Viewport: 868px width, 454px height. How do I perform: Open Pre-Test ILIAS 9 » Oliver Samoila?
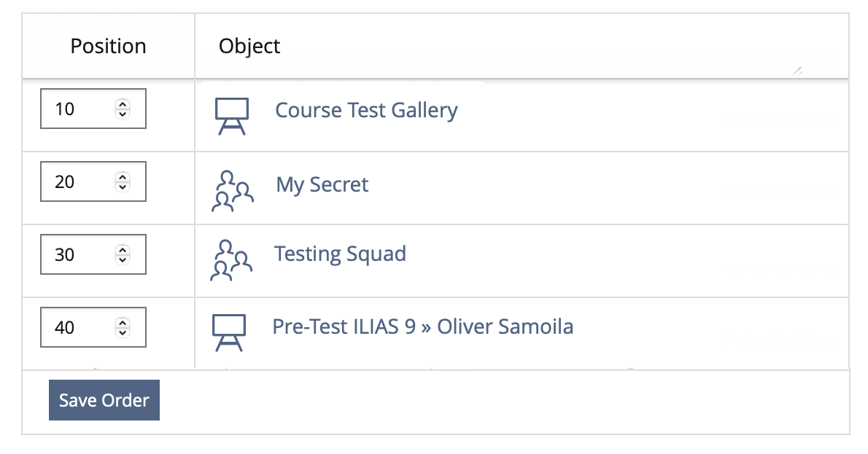[x=422, y=326]
